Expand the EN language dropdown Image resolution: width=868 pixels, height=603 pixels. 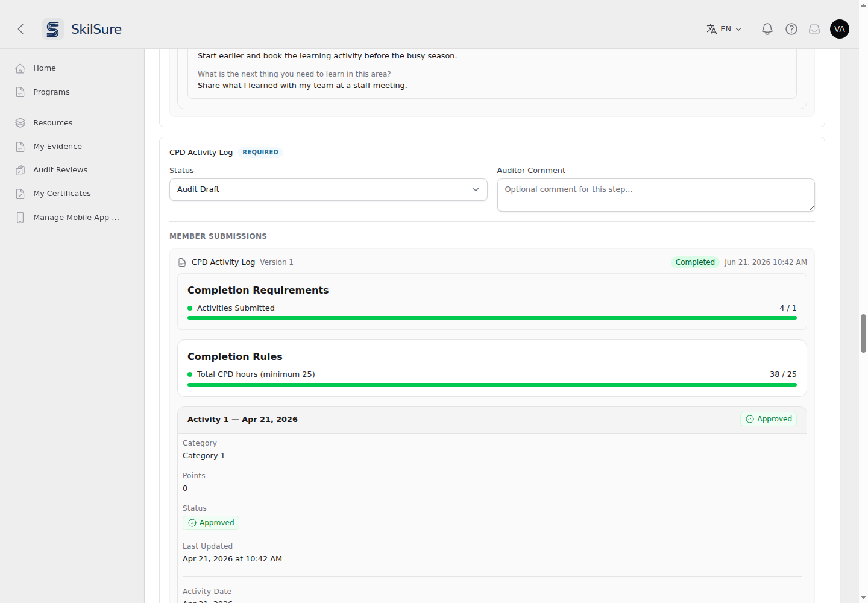[x=731, y=29]
